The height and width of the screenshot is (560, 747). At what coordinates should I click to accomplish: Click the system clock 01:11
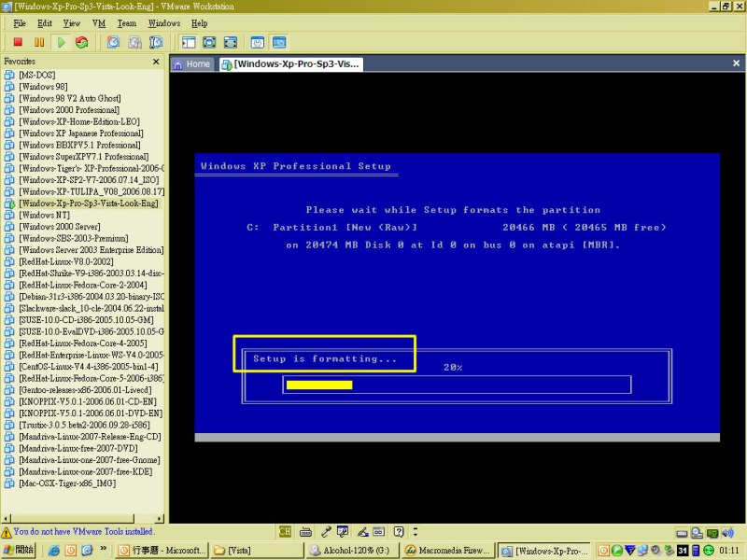click(729, 551)
